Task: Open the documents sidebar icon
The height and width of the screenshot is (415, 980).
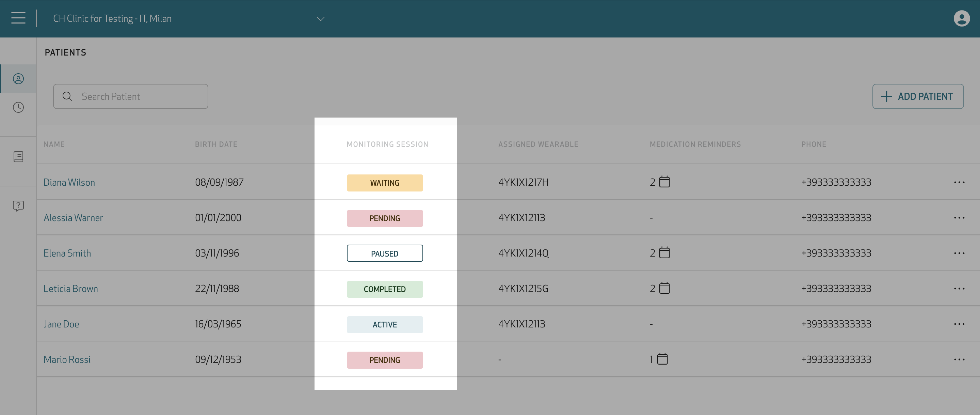Action: click(18, 156)
